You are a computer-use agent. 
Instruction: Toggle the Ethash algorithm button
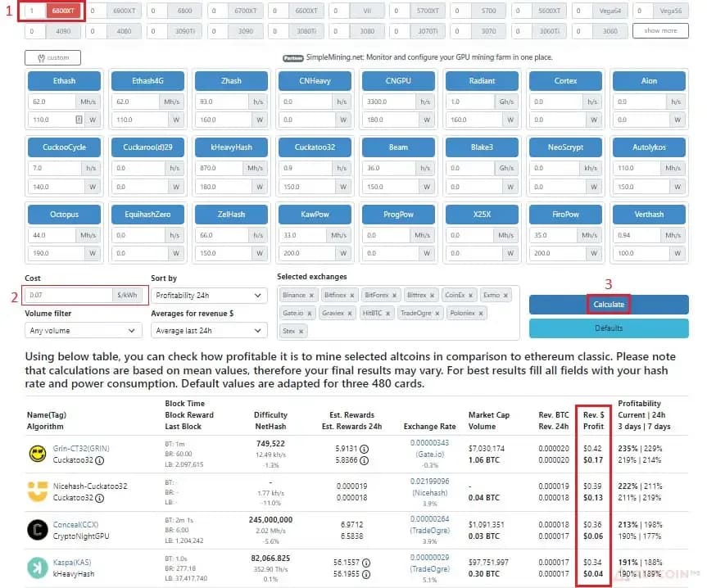[64, 81]
